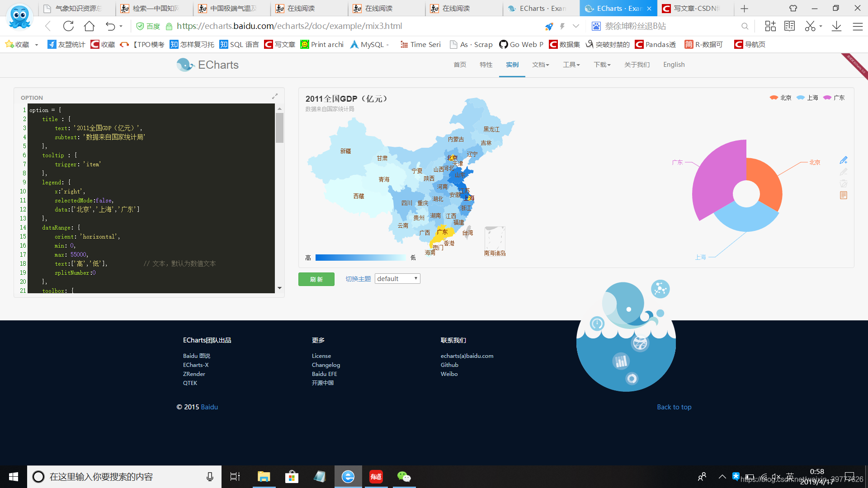This screenshot has width=868, height=488.
Task: Open the browser downloads icon
Action: pos(836,26)
